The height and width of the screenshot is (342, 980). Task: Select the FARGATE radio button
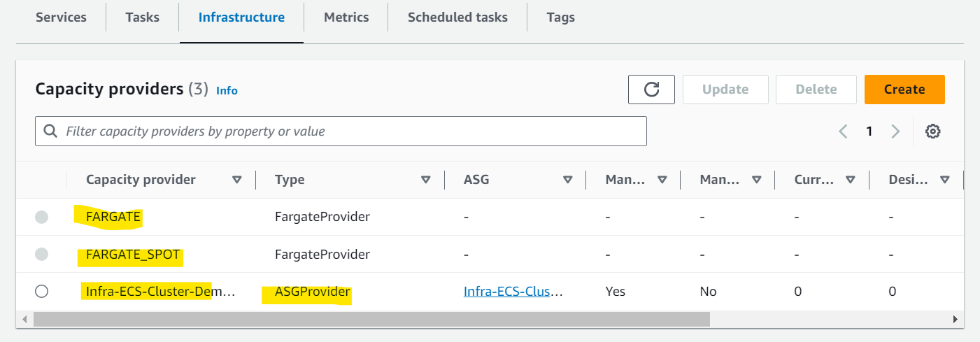41,217
